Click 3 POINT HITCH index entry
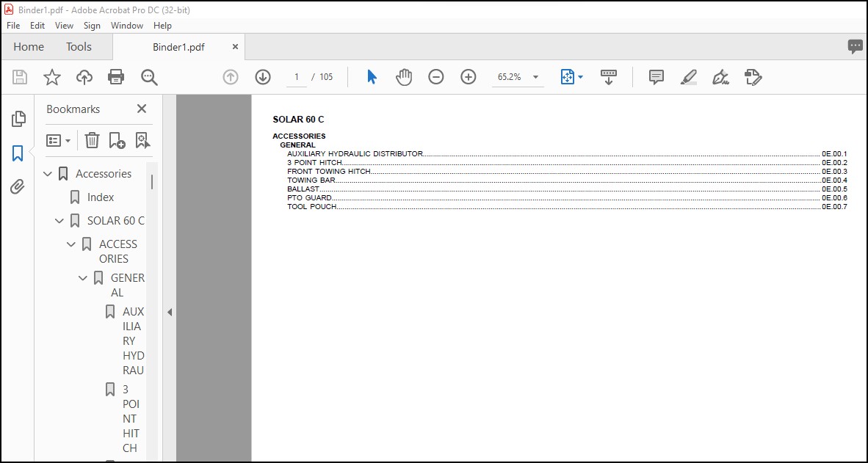Viewport: 868px width, 463px height. coord(314,163)
